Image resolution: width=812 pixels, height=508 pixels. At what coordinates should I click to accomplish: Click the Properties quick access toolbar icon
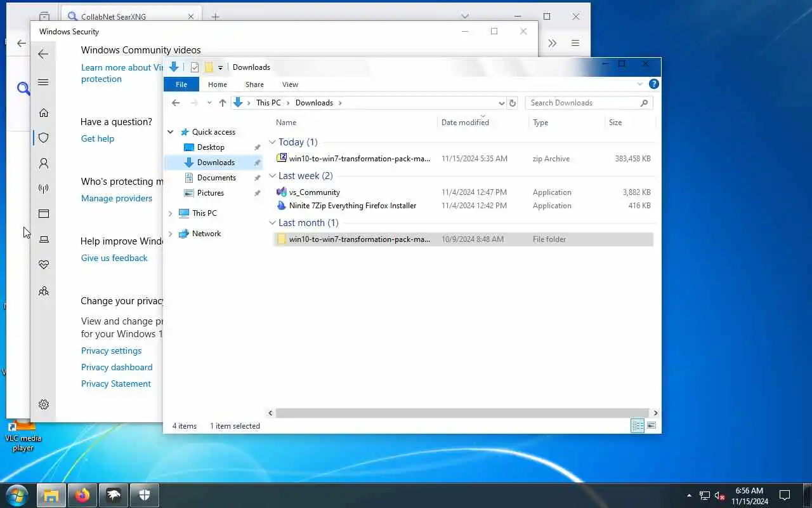(195, 67)
